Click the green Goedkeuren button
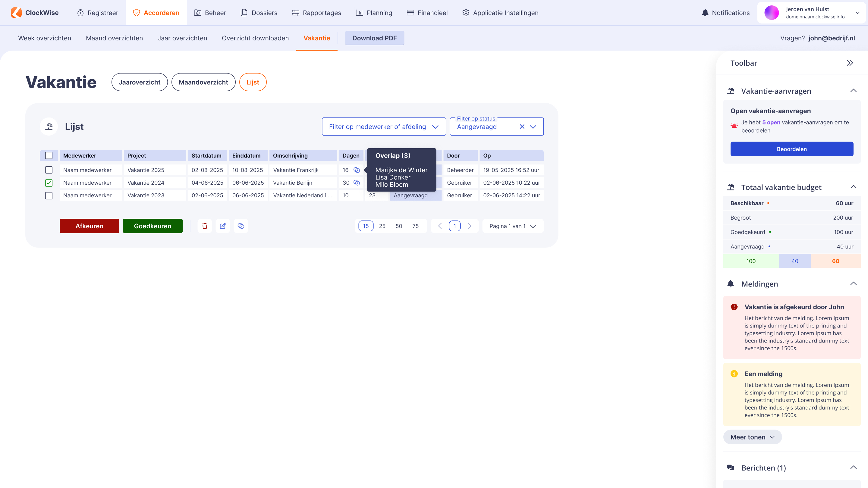This screenshot has width=868, height=488. [x=153, y=226]
